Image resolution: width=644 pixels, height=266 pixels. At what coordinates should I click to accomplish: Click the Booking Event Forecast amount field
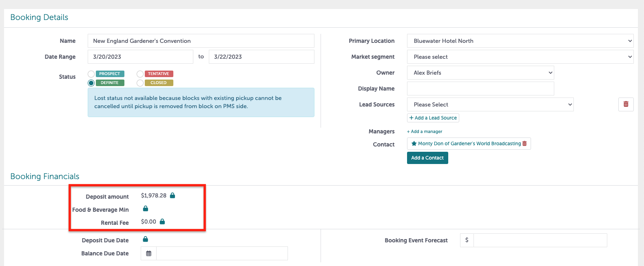540,240
